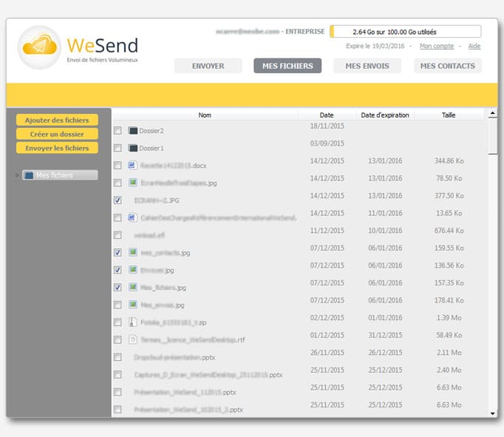The width and height of the screenshot is (504, 437).
Task: Uncheck the ECRANH~2.JPG file checkbox
Action: click(118, 200)
